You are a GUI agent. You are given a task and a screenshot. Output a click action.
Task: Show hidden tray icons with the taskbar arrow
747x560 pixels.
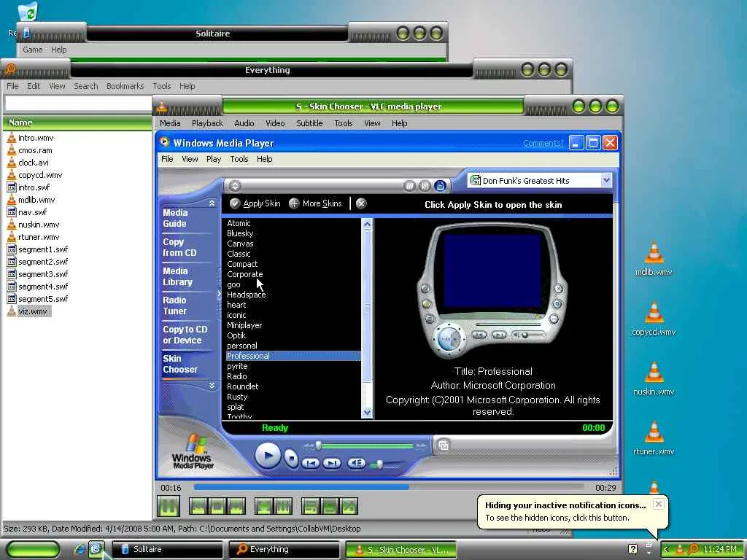pyautogui.click(x=667, y=549)
